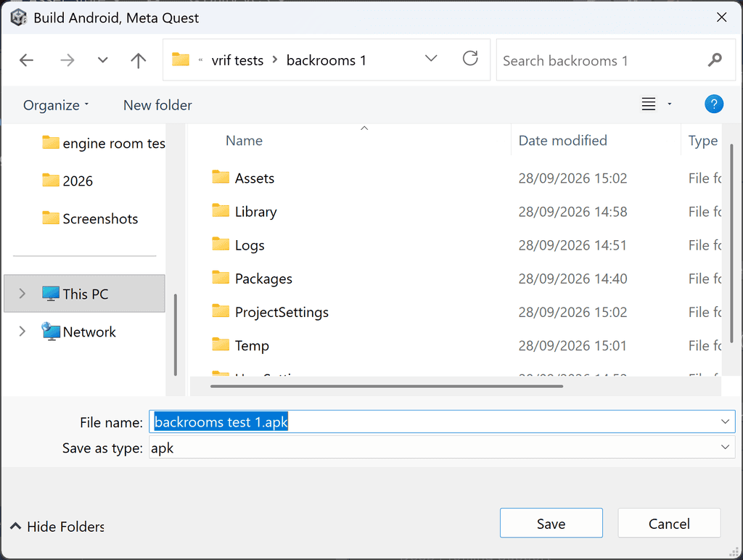
Task: Click Packages date '28/09/2026 14:40'
Action: point(572,279)
